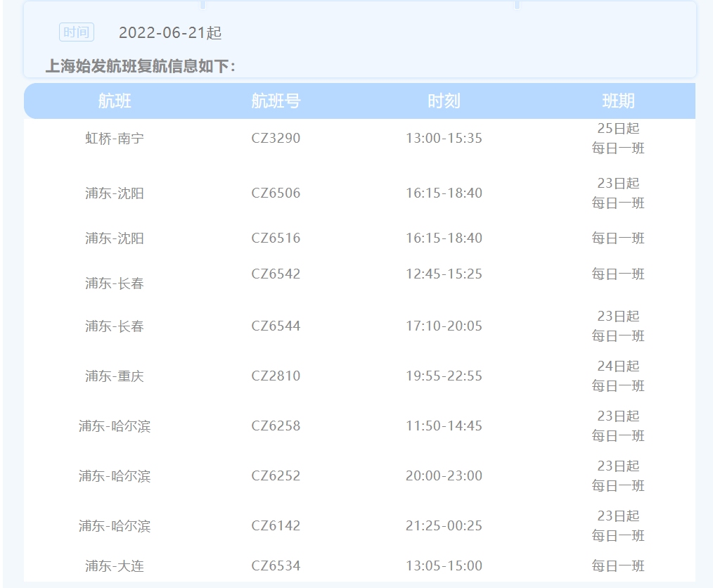Click the 时间 tag label
Image resolution: width=713 pixels, height=588 pixels.
(x=77, y=32)
